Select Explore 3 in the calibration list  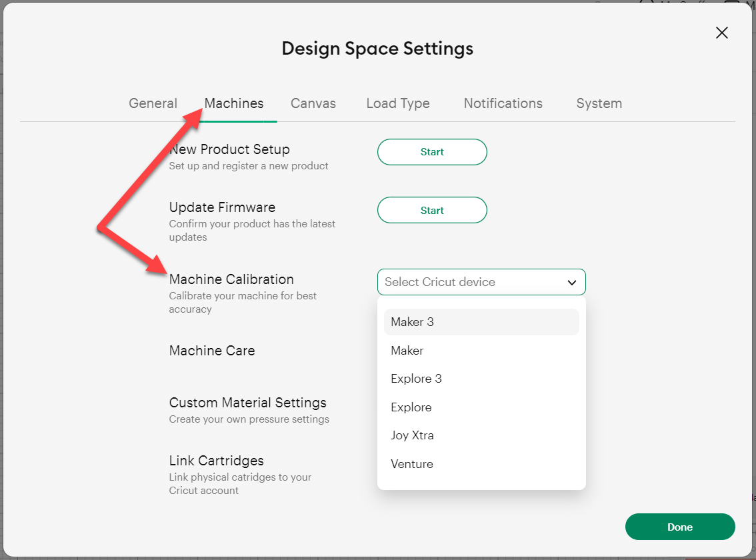pos(416,378)
